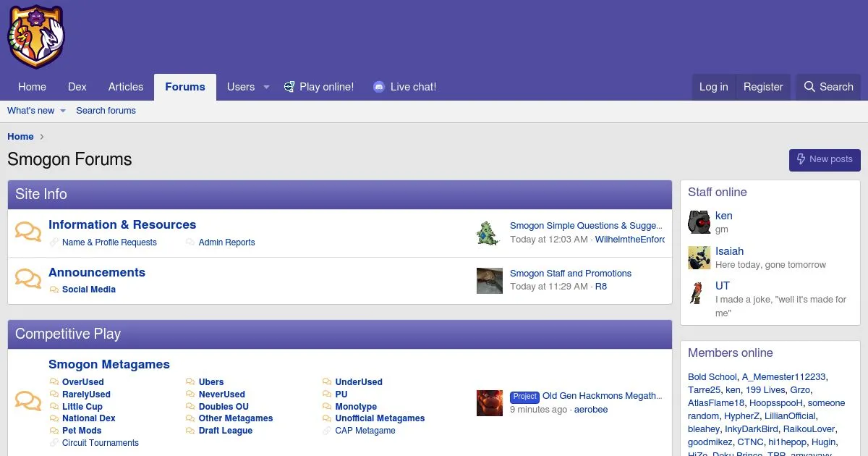Open the Little Cup subforum
The image size is (868, 456).
click(82, 407)
